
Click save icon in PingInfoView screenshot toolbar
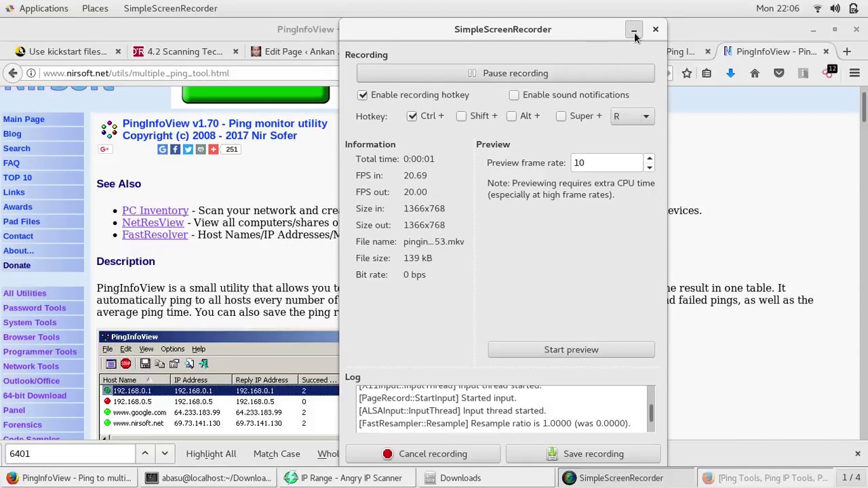145,364
